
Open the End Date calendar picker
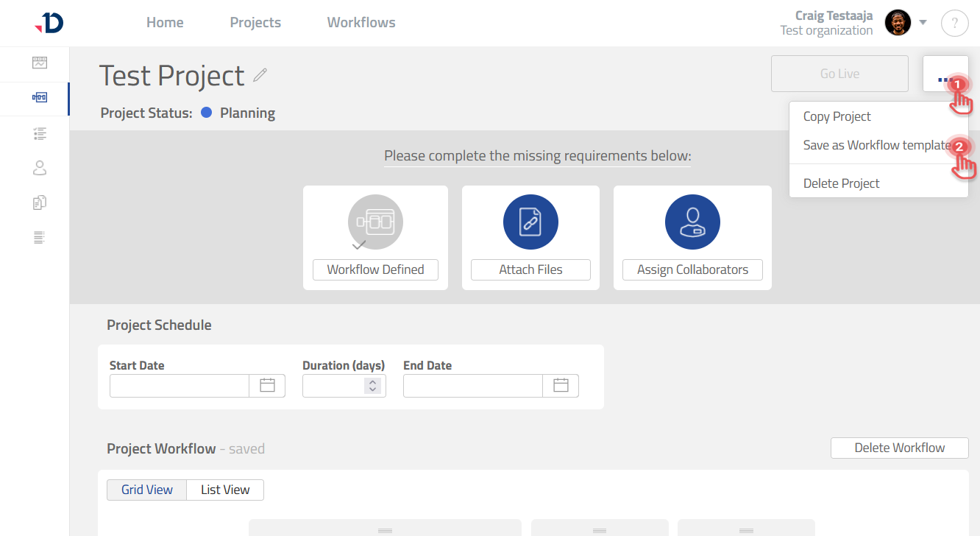click(x=561, y=386)
